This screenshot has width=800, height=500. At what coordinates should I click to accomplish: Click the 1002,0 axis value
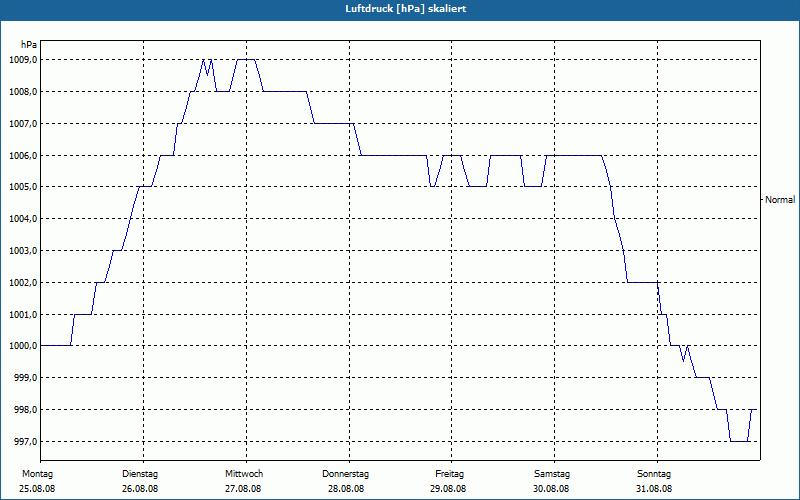click(x=23, y=283)
